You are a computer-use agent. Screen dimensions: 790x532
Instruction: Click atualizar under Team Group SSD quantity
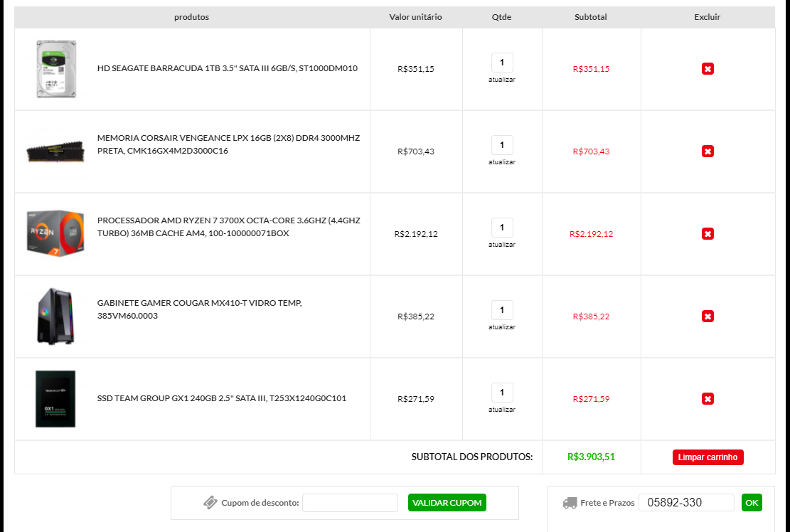pyautogui.click(x=502, y=410)
